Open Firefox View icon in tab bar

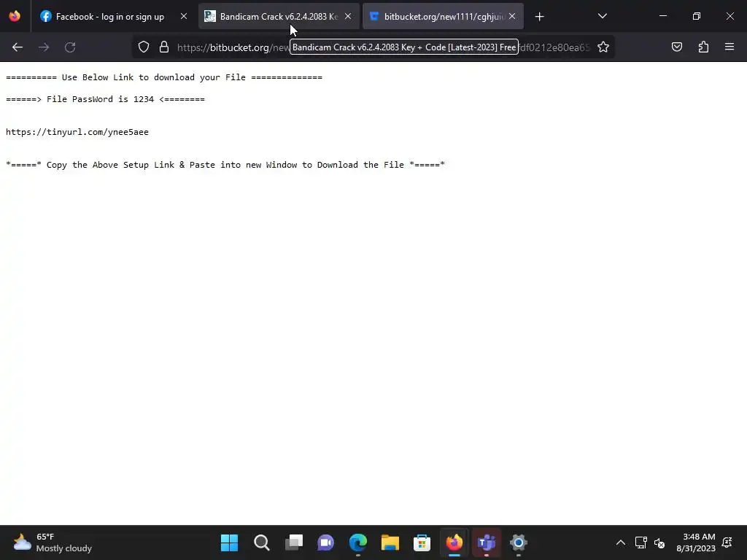(15, 16)
